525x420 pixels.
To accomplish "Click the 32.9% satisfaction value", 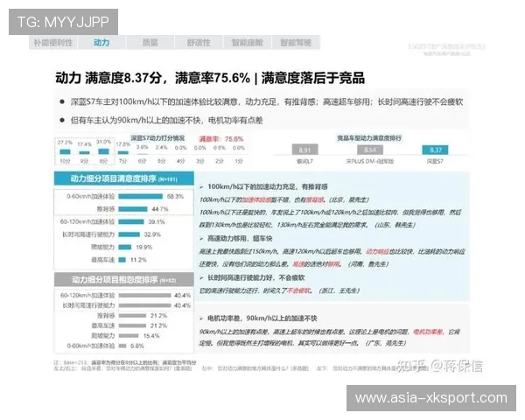I will point(152,234).
